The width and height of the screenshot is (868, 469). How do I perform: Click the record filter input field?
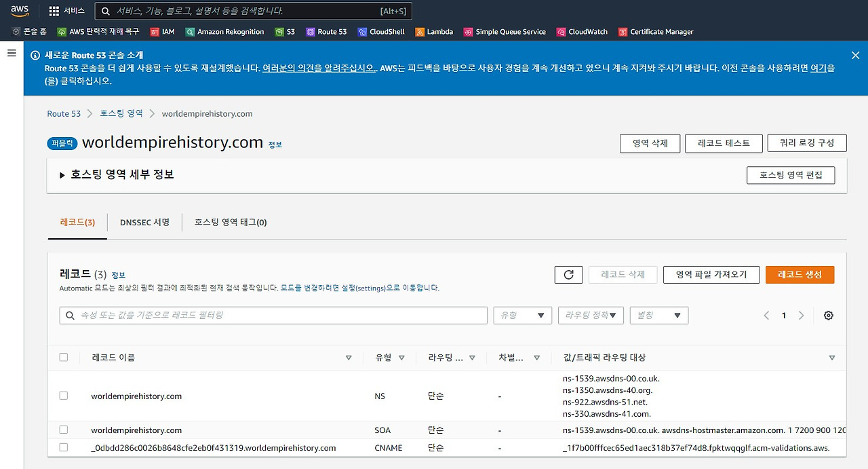click(x=271, y=315)
